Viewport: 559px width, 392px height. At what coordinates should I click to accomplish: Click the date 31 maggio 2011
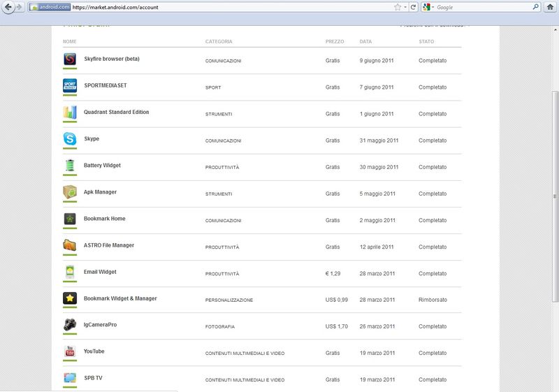[x=379, y=140]
